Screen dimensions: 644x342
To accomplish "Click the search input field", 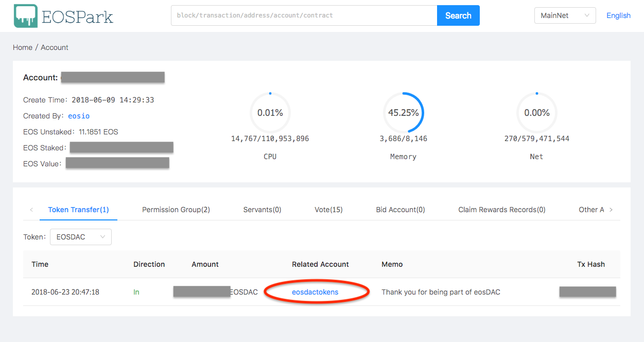I will [x=304, y=15].
